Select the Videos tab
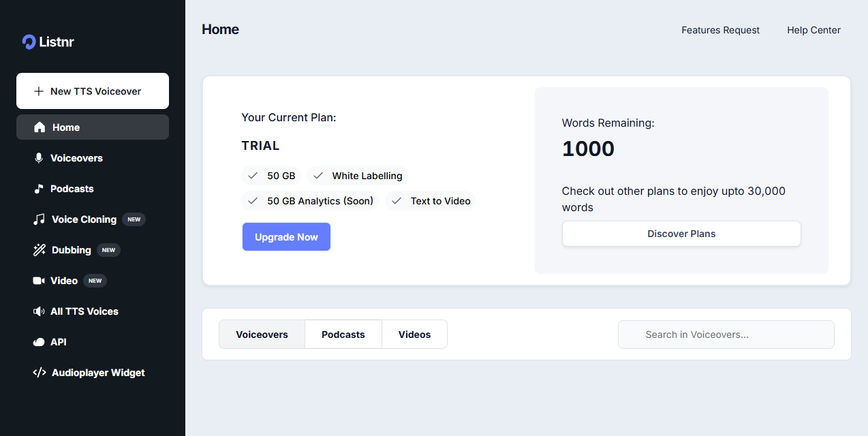 414,334
